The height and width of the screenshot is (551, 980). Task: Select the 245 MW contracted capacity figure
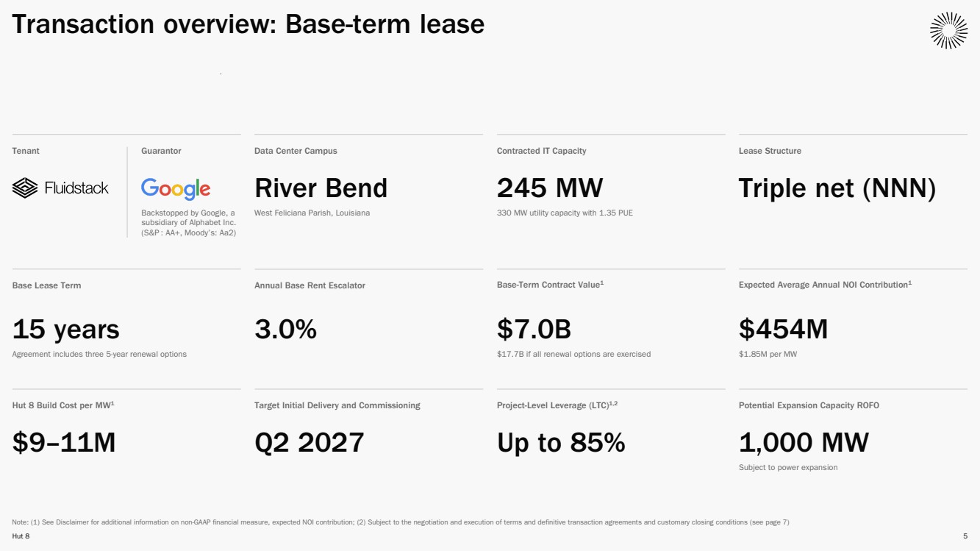pos(549,188)
